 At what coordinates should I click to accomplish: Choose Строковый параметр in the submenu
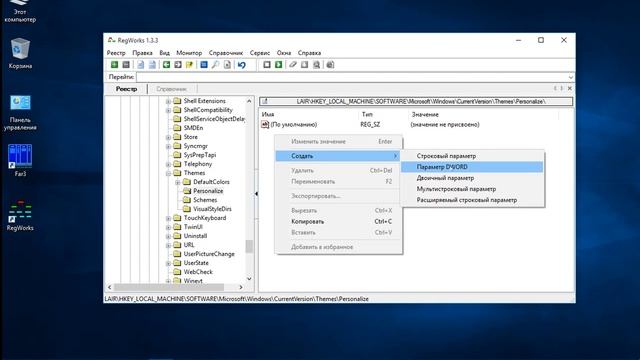click(x=472, y=156)
